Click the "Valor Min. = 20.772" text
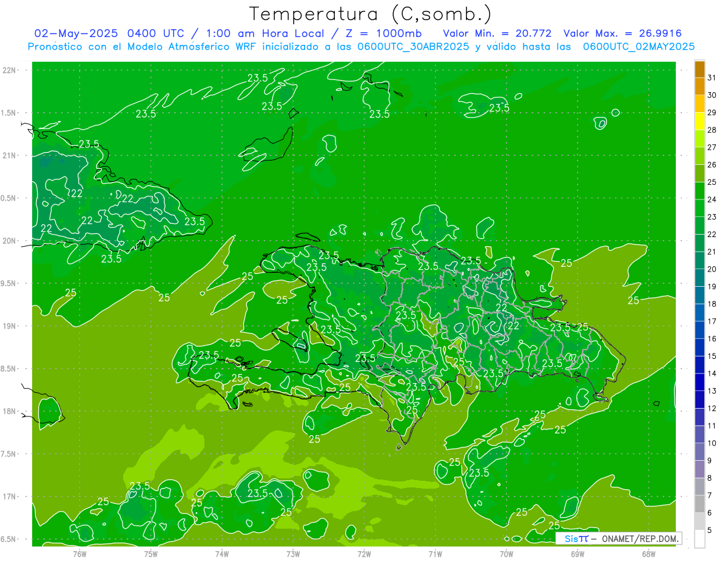The height and width of the screenshot is (562, 728). [x=497, y=33]
